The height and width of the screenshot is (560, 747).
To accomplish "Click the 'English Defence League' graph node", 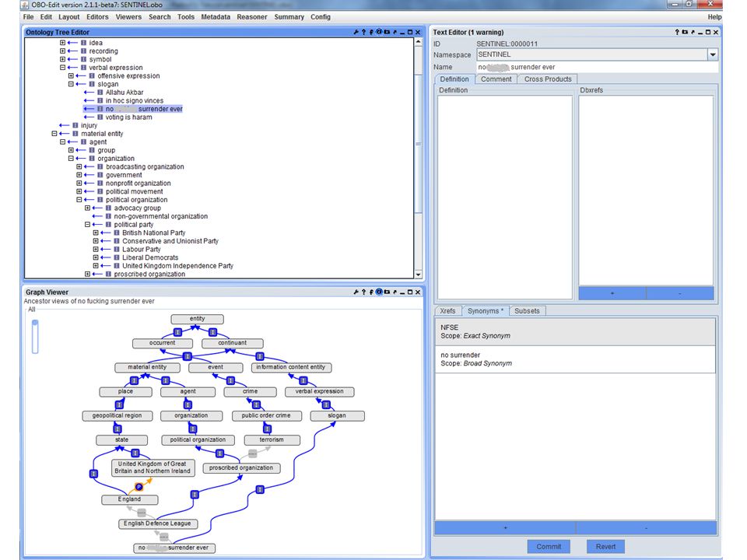I will [157, 523].
